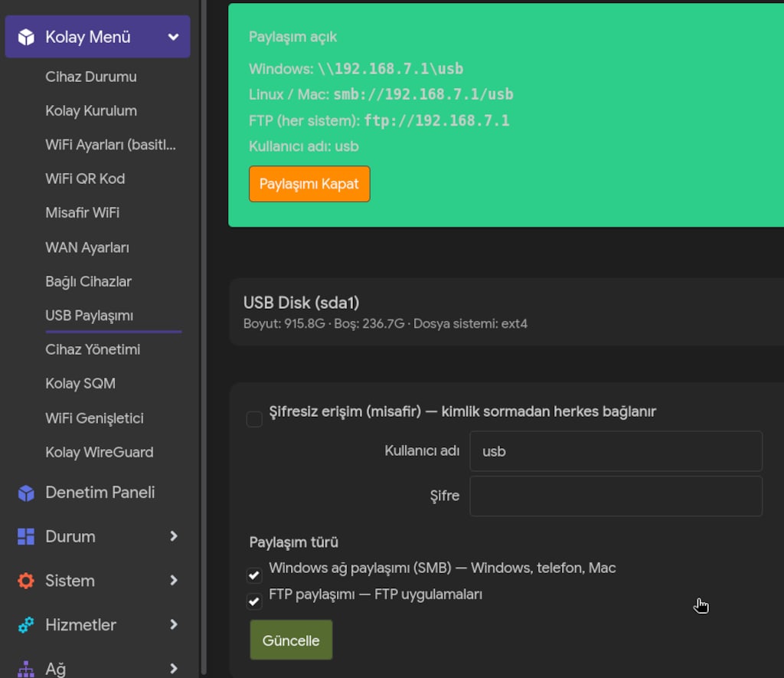Screen dimensions: 784x678
Task: Focus the Şifre password field
Action: tap(616, 496)
